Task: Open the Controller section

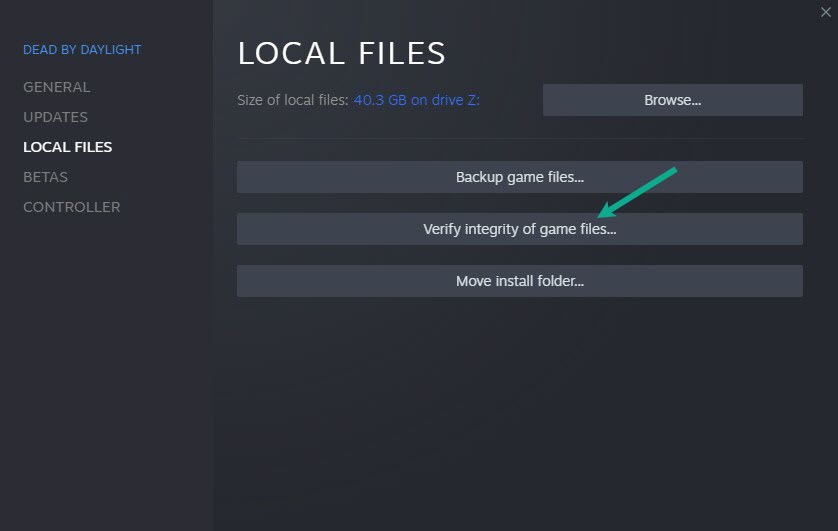Action: (x=72, y=207)
